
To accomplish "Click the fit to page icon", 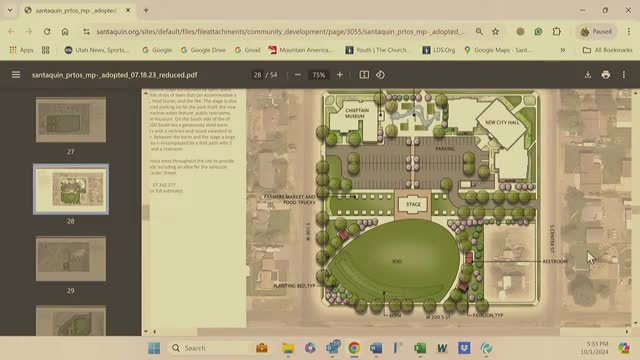I will tap(364, 75).
